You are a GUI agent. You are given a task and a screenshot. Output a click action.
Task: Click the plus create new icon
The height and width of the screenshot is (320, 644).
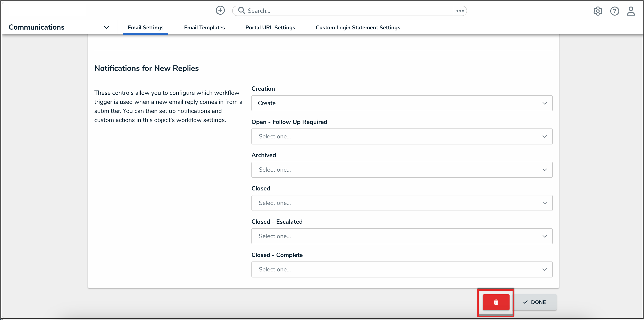tap(220, 11)
